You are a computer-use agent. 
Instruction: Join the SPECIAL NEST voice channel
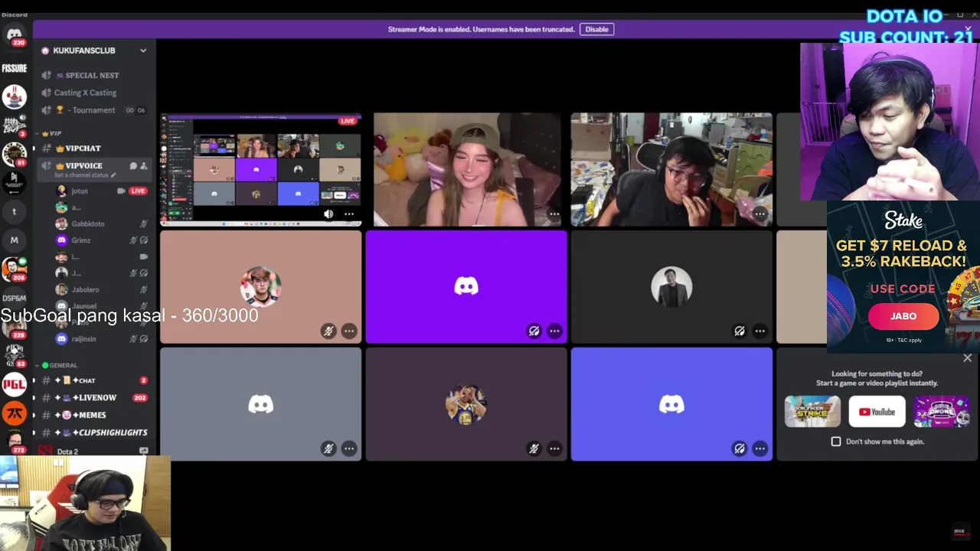pyautogui.click(x=93, y=75)
